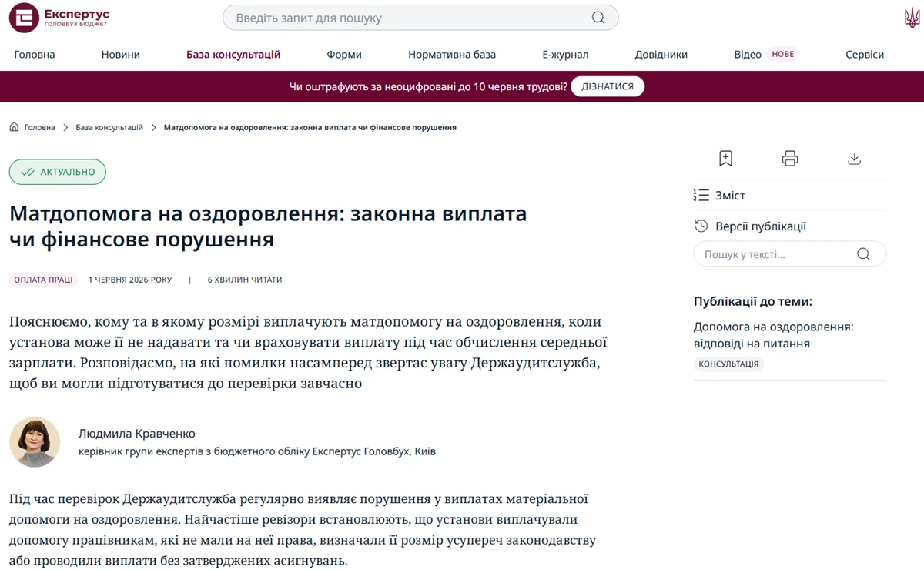Viewport: 924px width, 570px height.
Task: Go to Головна breadcrumb link
Action: (x=40, y=127)
